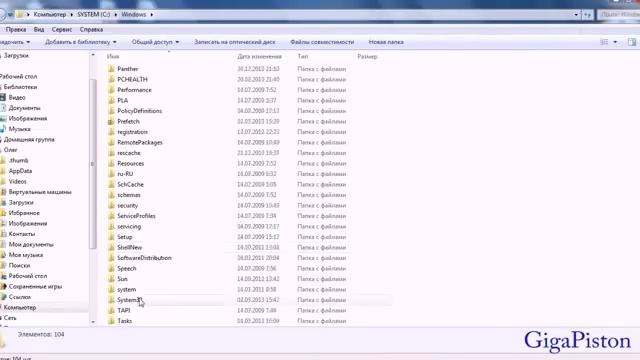The height and width of the screenshot is (360, 640).
Task: Open the Справка menu
Action: (x=91, y=29)
